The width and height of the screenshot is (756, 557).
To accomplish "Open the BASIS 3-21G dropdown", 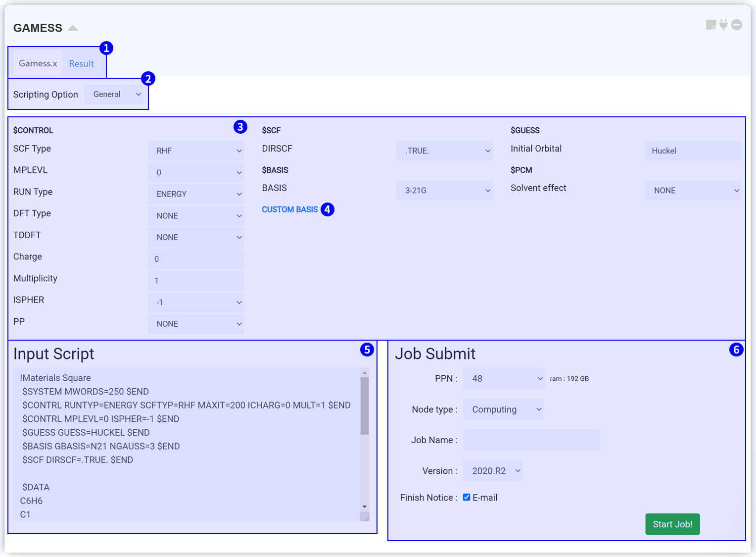I will coord(444,191).
